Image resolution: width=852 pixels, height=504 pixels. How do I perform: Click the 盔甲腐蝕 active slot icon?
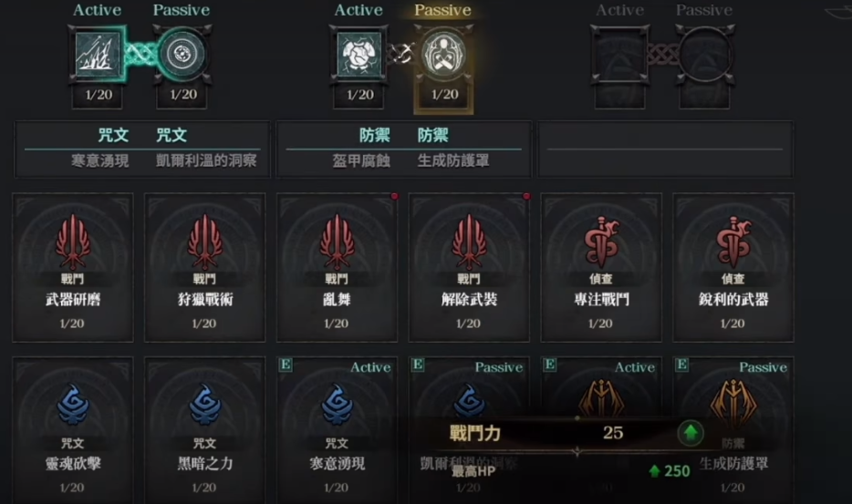(x=358, y=55)
